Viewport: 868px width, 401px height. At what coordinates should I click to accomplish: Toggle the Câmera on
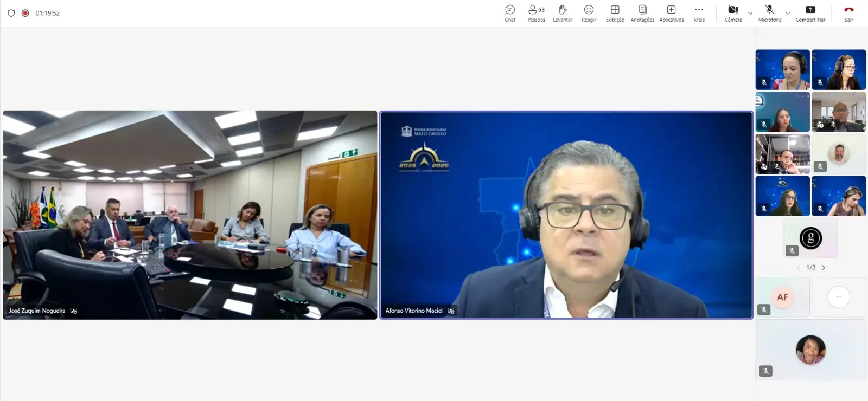pos(733,13)
